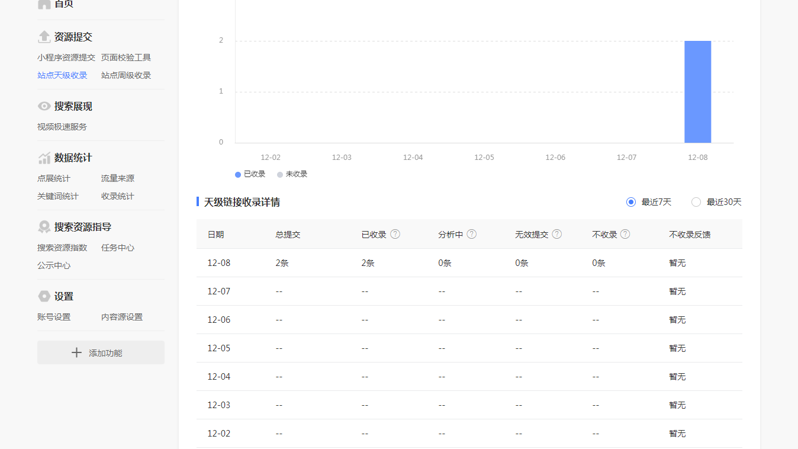Click the 数据统计 chart icon
This screenshot has height=449, width=798.
(x=44, y=158)
